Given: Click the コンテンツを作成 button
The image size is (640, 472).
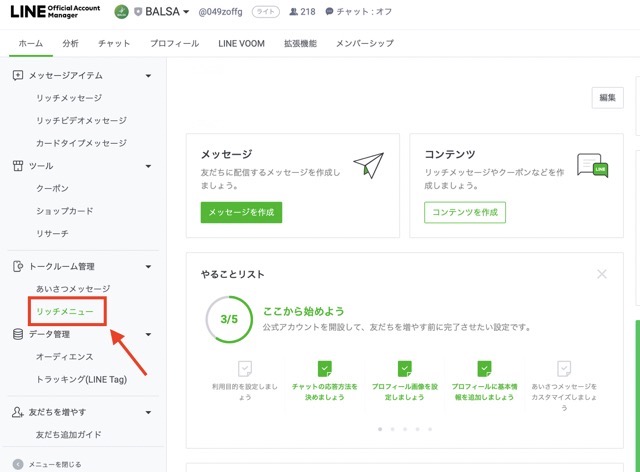Looking at the screenshot, I should point(465,212).
